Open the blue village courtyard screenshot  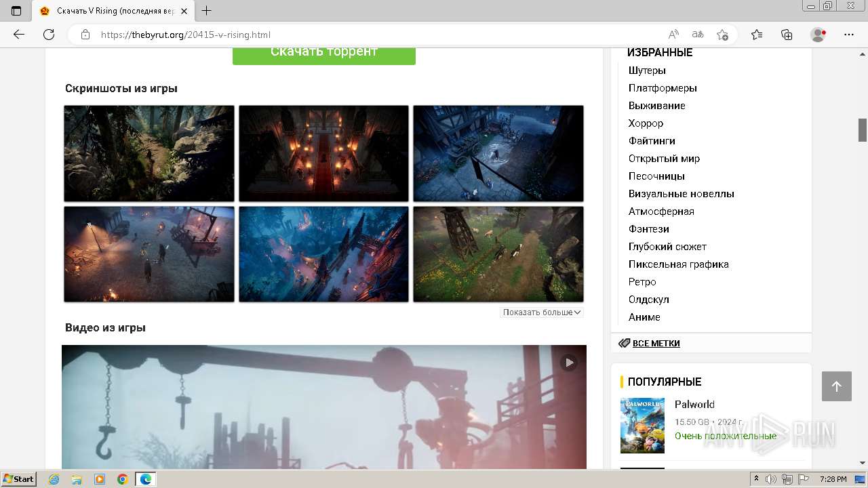click(x=498, y=153)
